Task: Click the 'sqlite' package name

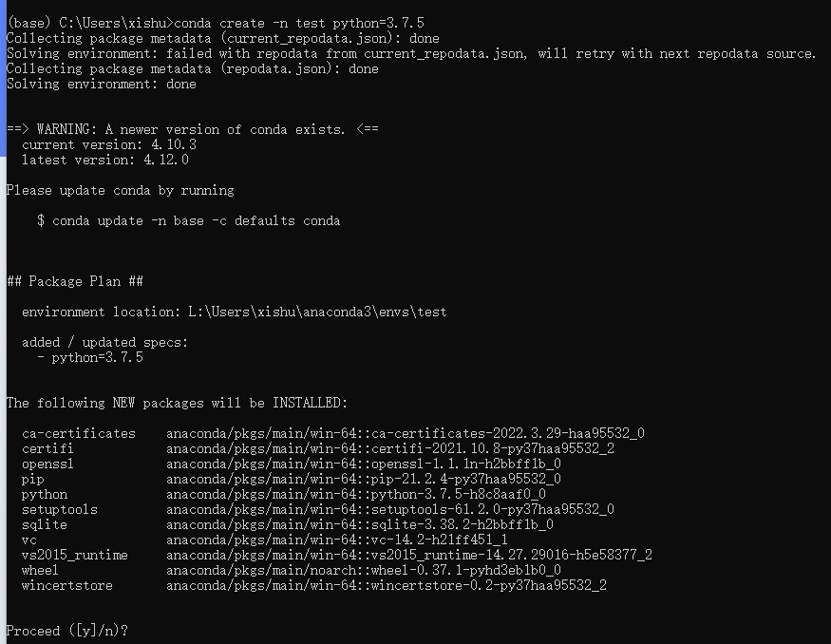Action: pyautogui.click(x=44, y=524)
